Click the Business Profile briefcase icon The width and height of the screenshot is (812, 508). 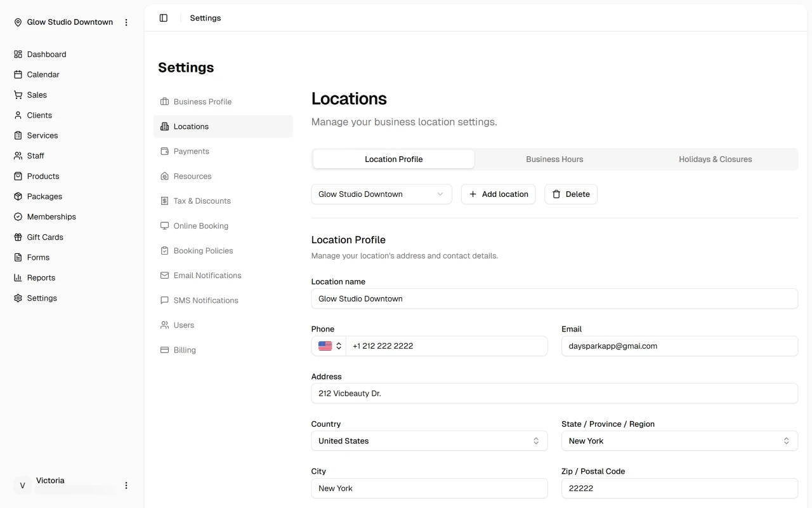(164, 102)
